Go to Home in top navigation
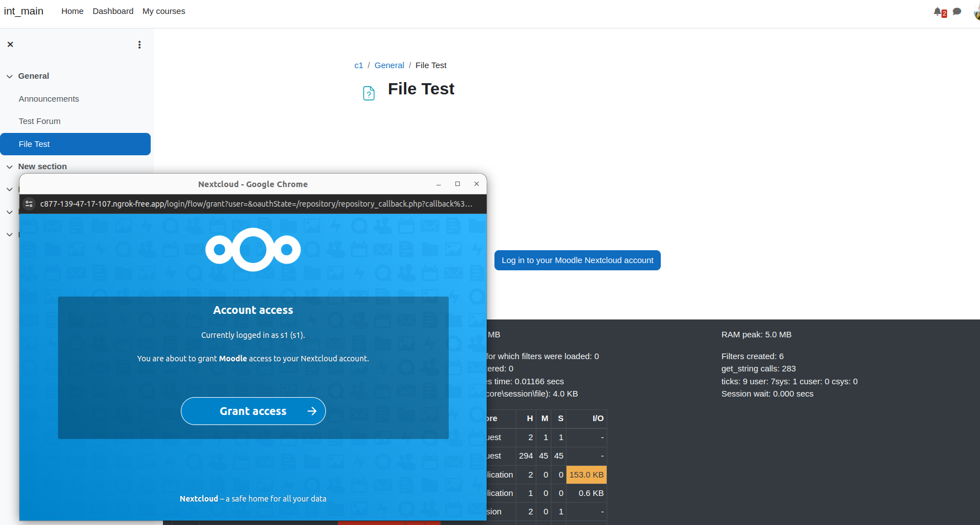Screen dimensions: 980x525 [73, 11]
